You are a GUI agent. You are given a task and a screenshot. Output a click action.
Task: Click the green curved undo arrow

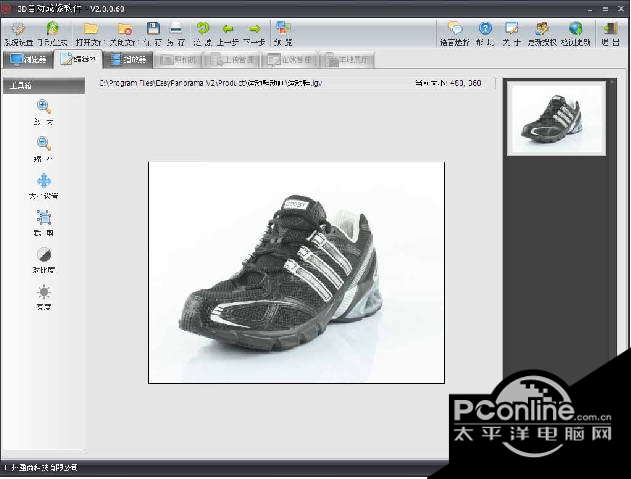click(203, 29)
